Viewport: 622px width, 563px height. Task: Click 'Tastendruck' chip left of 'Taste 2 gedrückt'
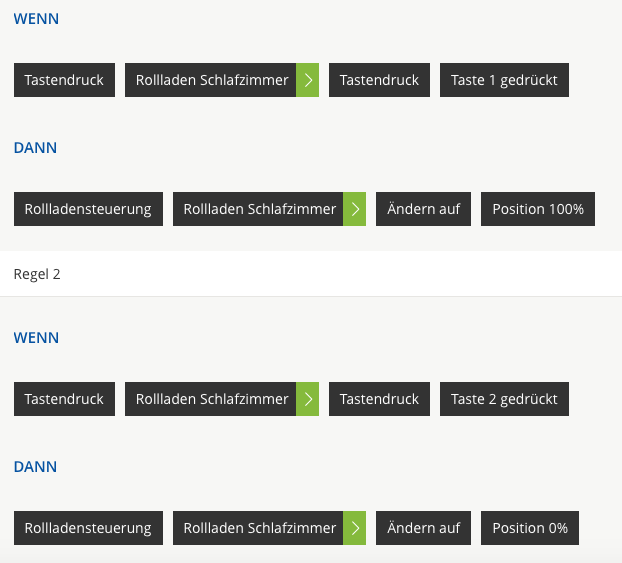(379, 399)
